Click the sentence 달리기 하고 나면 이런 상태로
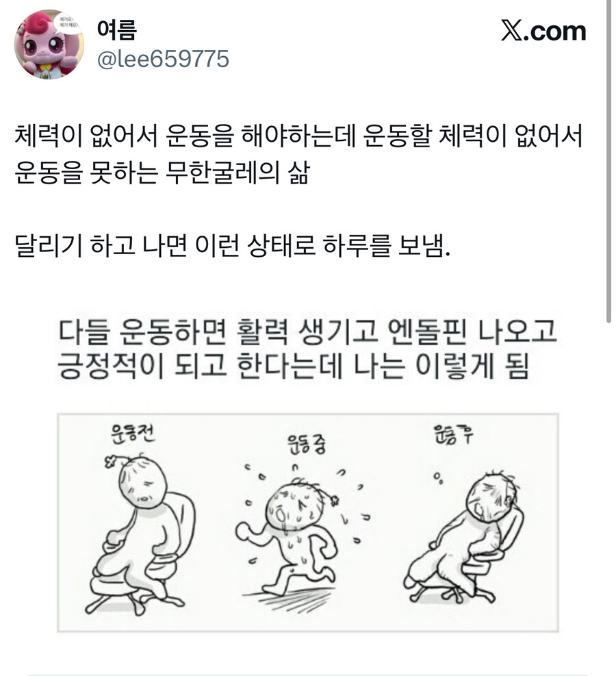 pyautogui.click(x=233, y=246)
